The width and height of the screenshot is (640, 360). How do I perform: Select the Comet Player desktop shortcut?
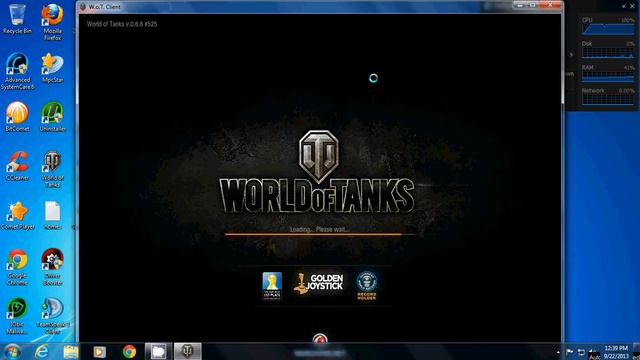(17, 215)
